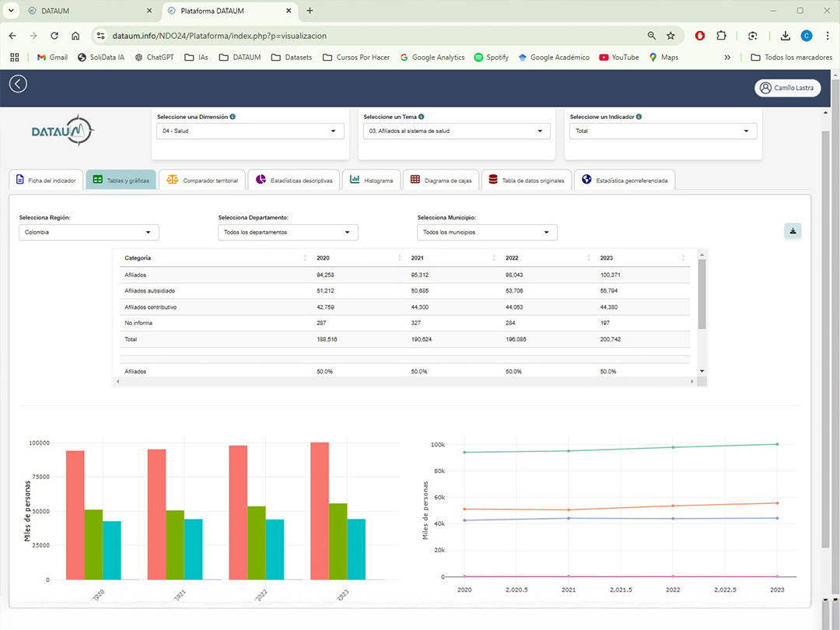The height and width of the screenshot is (630, 840).
Task: Click the DATAUM logo
Action: pyautogui.click(x=63, y=131)
